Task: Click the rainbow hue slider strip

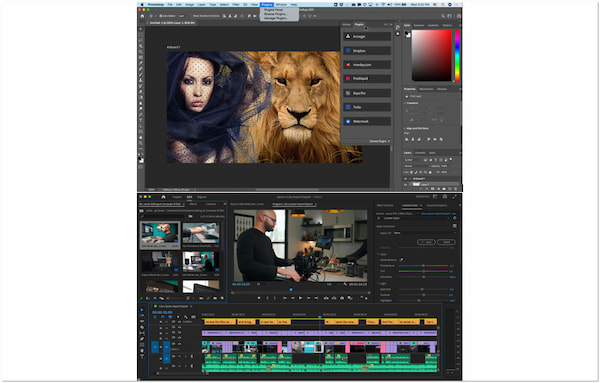Action: (x=457, y=55)
